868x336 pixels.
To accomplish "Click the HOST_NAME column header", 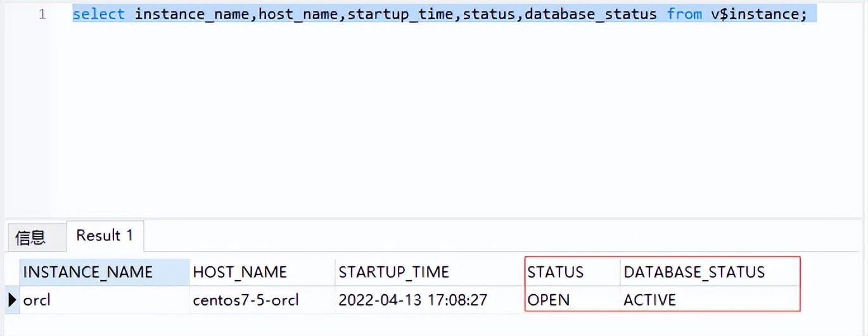I will (x=262, y=272).
